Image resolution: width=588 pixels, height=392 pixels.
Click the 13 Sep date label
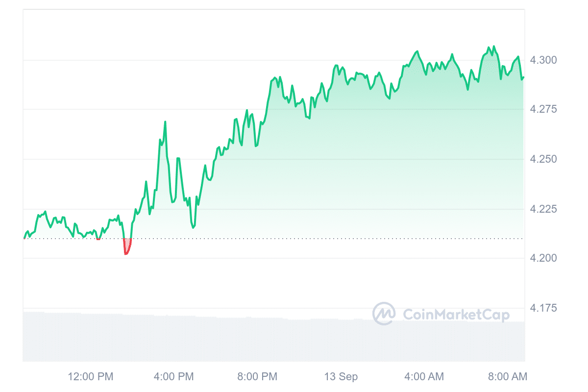(x=341, y=377)
